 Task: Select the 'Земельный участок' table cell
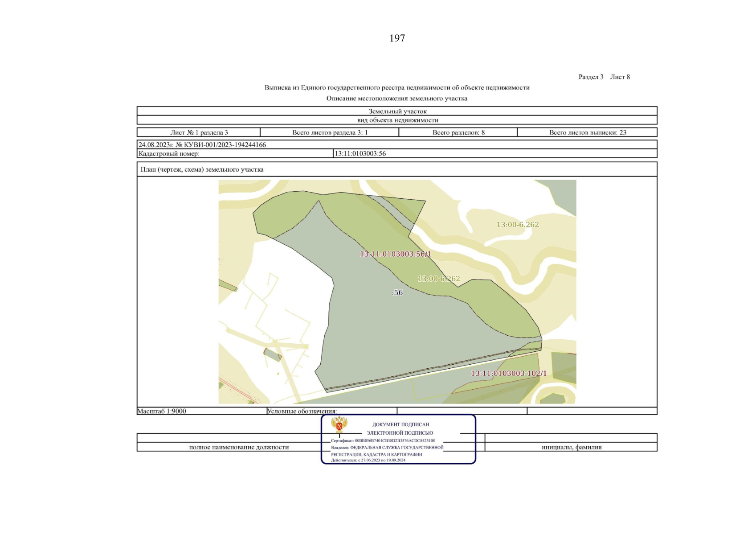click(x=397, y=111)
